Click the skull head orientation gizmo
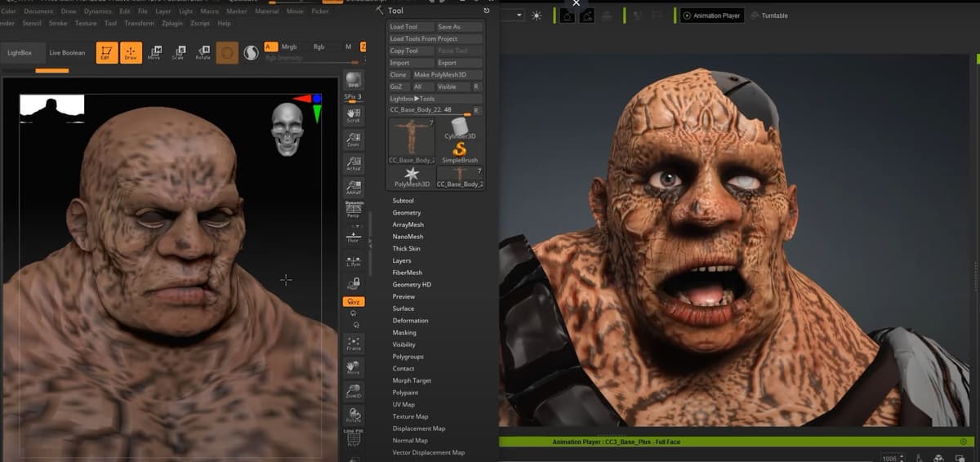Screen dimensions: 980x462 287,129
